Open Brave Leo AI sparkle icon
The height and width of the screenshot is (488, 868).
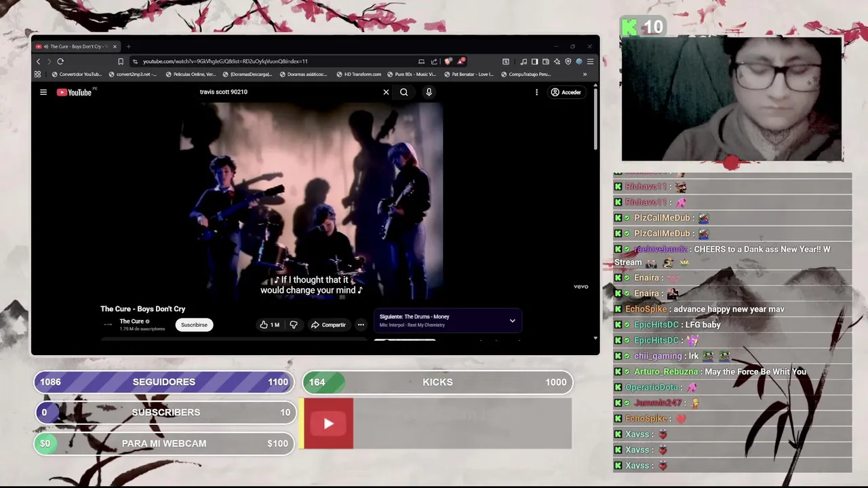(557, 62)
